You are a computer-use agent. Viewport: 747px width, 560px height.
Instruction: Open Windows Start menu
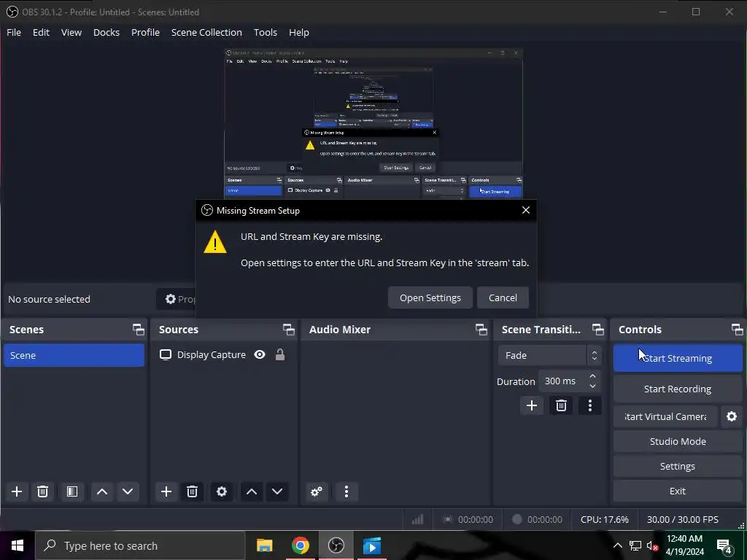(18, 545)
